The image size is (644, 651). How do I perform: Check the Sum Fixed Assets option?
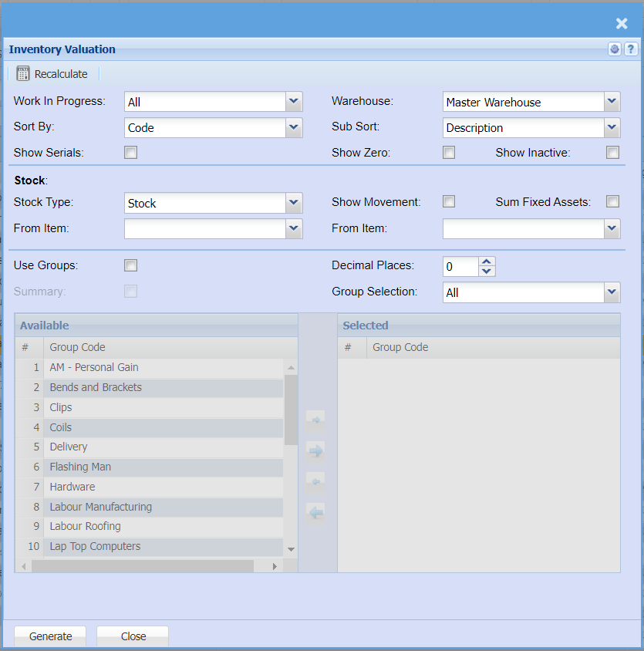click(x=612, y=202)
